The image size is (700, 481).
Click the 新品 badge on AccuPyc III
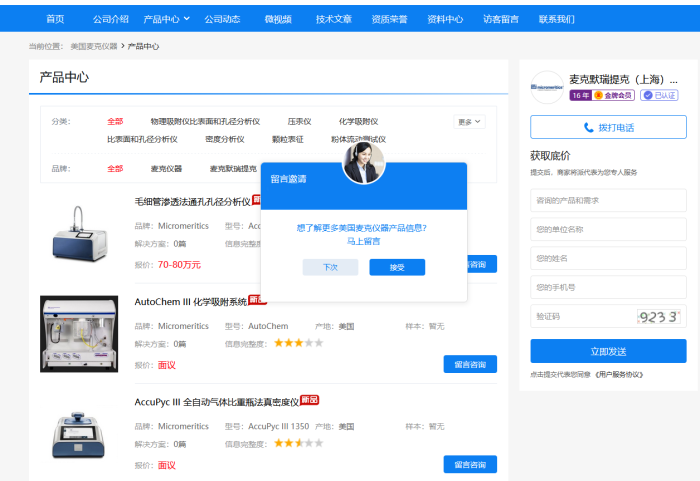coord(309,400)
